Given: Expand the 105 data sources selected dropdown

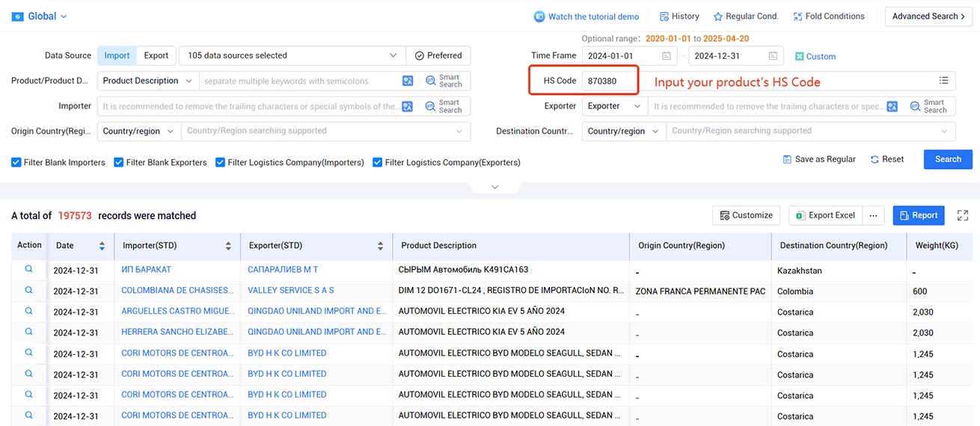Looking at the screenshot, I should pyautogui.click(x=293, y=55).
